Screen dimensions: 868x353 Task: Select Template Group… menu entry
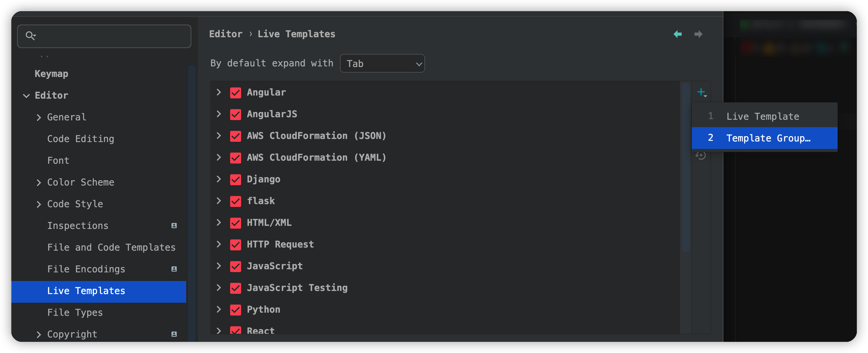click(768, 138)
